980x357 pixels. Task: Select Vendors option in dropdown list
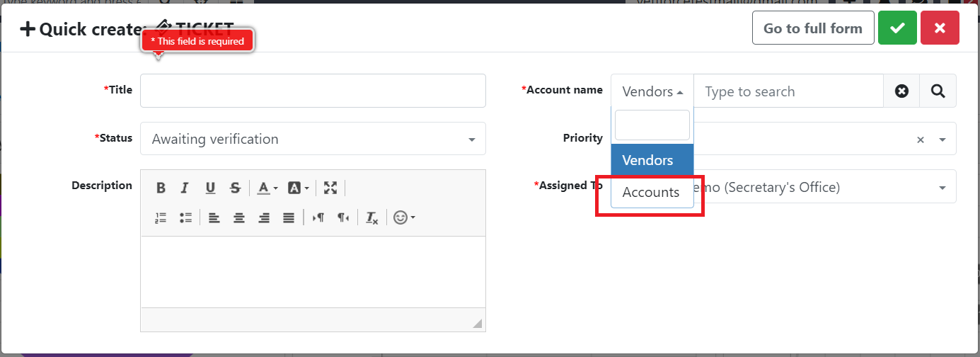[652, 160]
